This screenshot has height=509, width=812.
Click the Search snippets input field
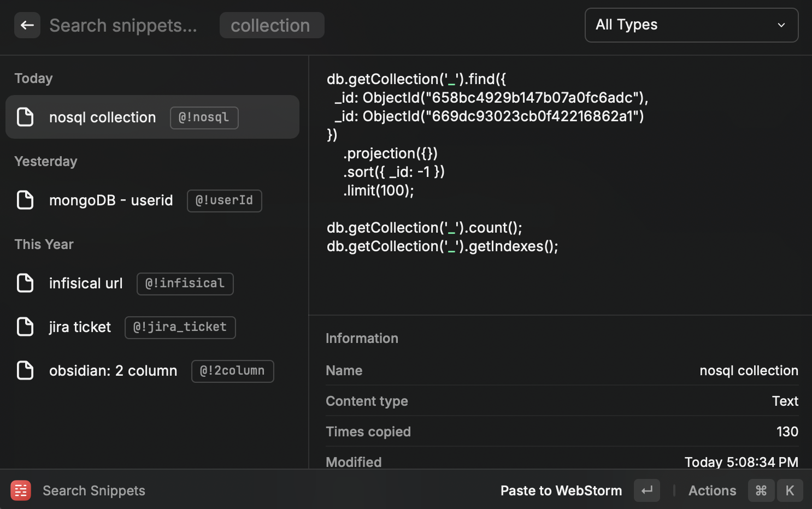pyautogui.click(x=123, y=25)
